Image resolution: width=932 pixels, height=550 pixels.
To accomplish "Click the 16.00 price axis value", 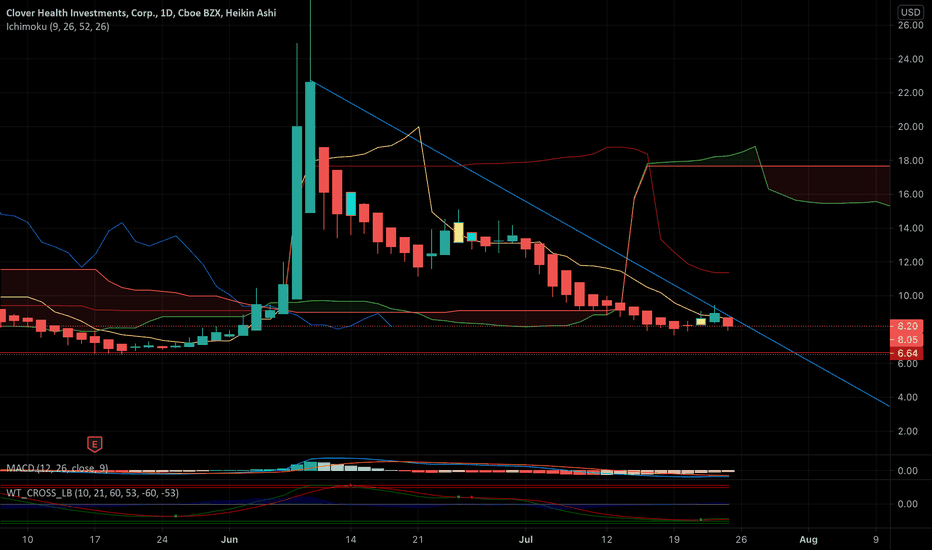I will click(x=911, y=194).
